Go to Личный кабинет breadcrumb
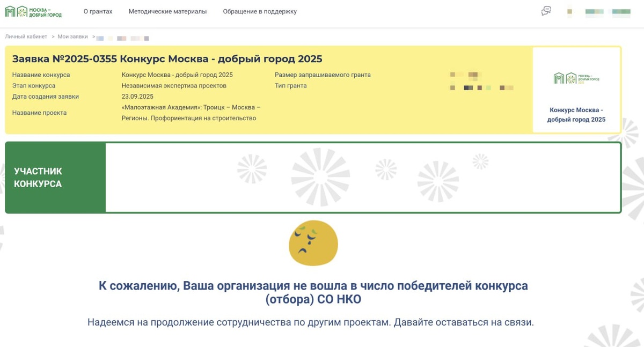Viewport: 644px width, 347px height. coord(26,36)
